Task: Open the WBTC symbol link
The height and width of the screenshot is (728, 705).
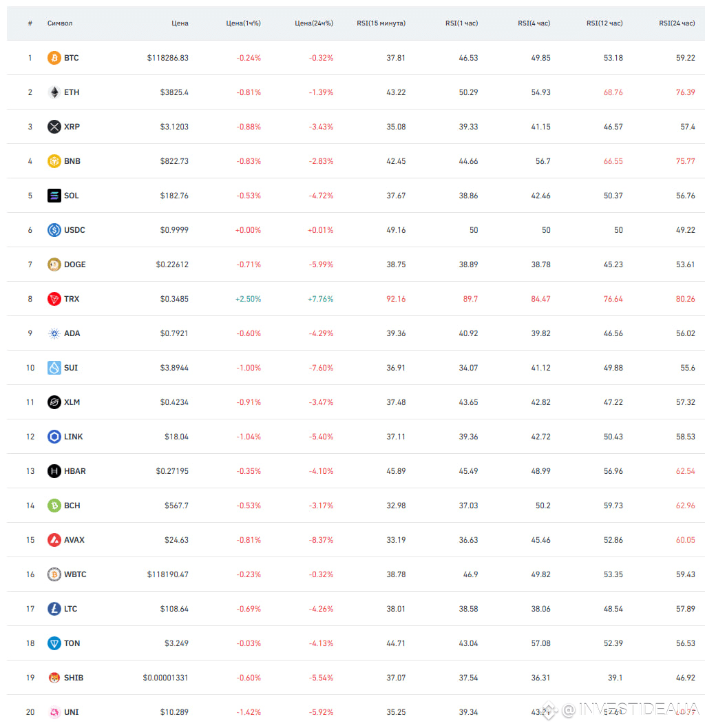Action: 75,574
